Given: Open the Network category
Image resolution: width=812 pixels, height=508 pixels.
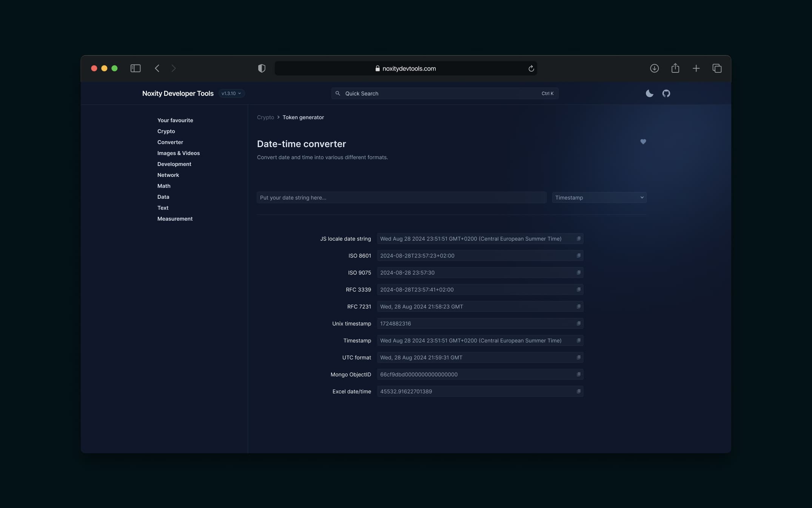Looking at the screenshot, I should (x=168, y=175).
